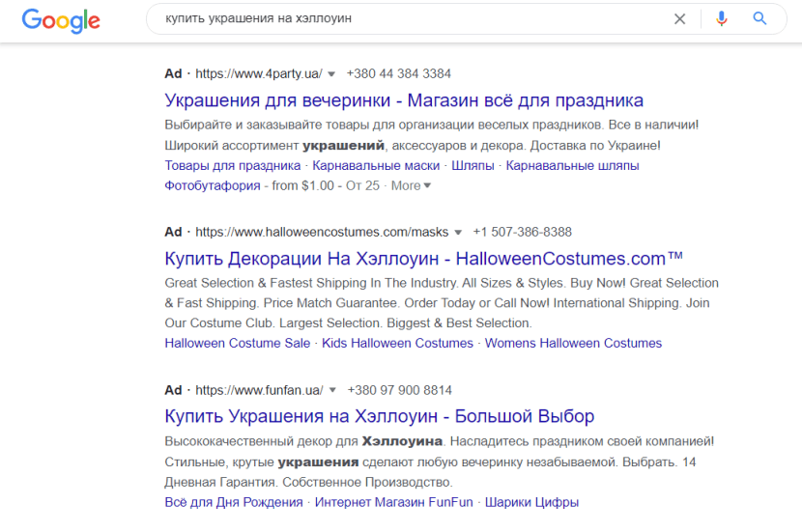Screen dimensions: 802x532
Task: Open 'Карнавальные шляпы' sitelink
Action: pos(572,165)
